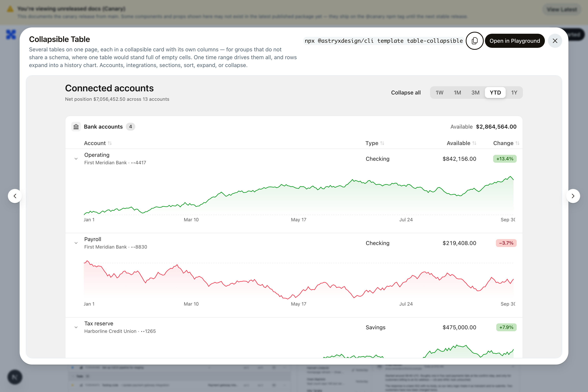This screenshot has width=588, height=392.
Task: Switch to the 1Y time range
Action: click(x=514, y=93)
